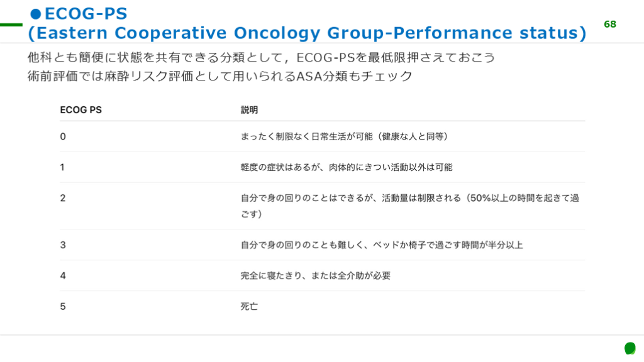Click the green accent line left of title
The height and width of the screenshot is (362, 644).
[11, 25]
